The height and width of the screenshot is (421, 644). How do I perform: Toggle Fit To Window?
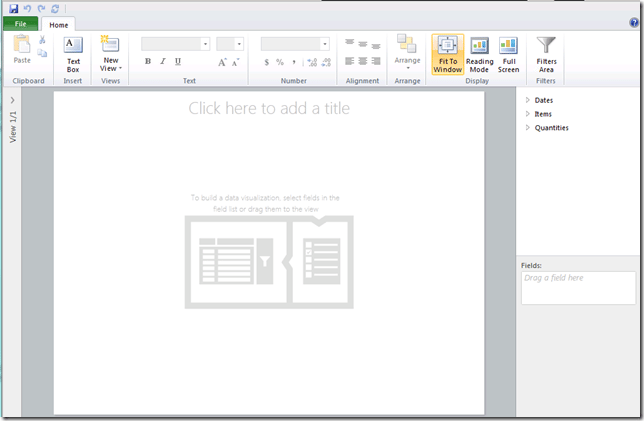[447, 53]
